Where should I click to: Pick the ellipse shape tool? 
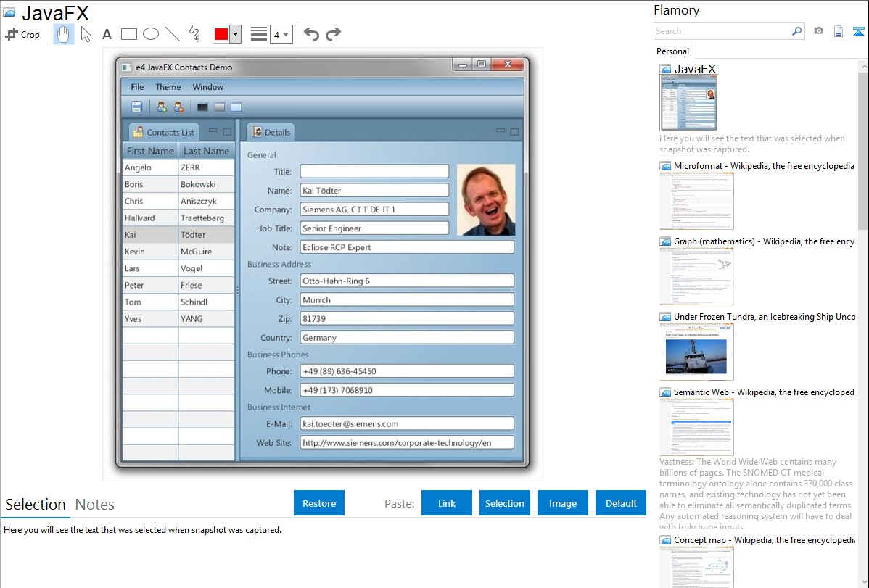[x=151, y=34]
